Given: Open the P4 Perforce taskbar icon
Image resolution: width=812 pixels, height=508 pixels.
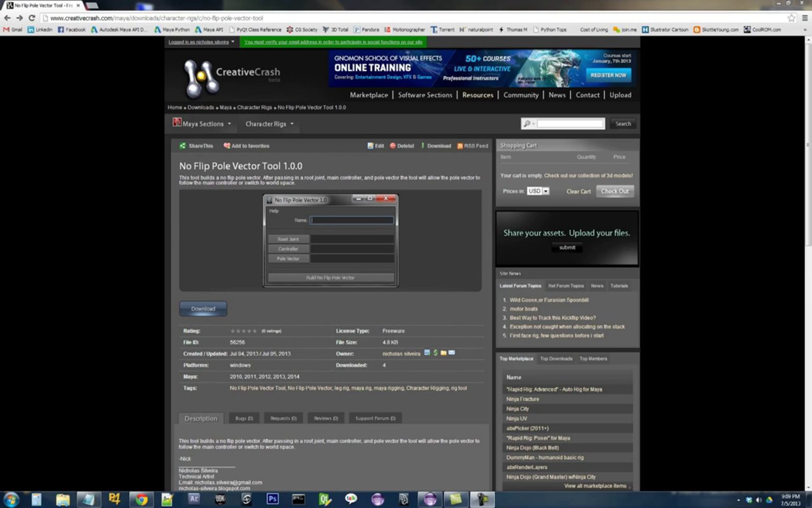Looking at the screenshot, I should (x=114, y=499).
